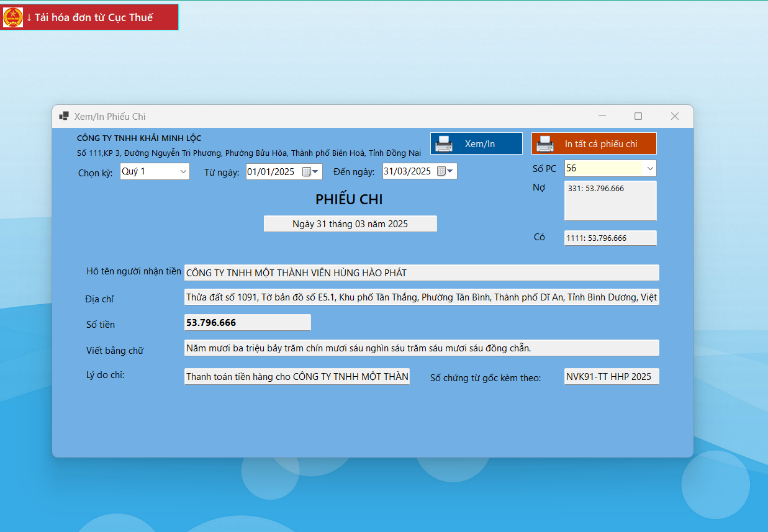Image resolution: width=768 pixels, height=532 pixels.
Task: Click the tax emblem icon at top-left
Action: [13, 17]
